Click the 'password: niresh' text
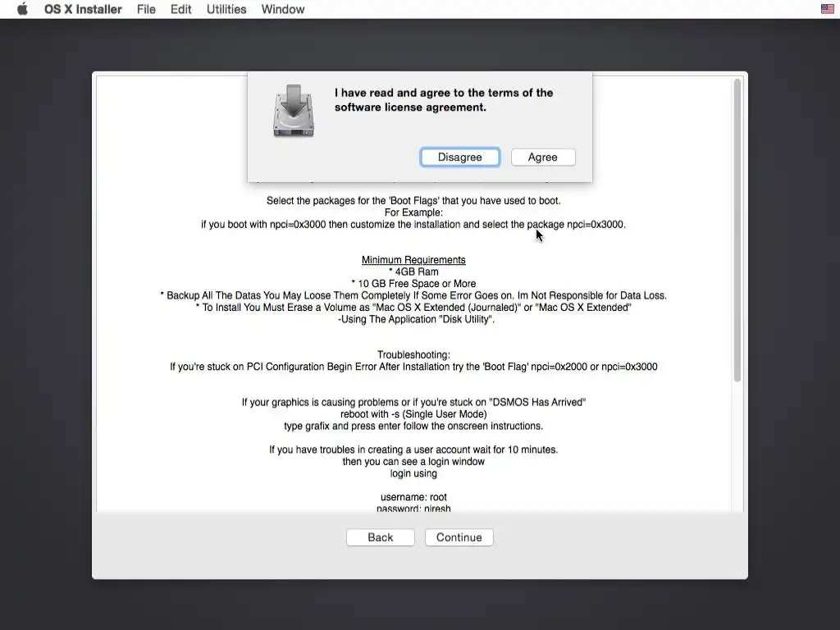 [413, 509]
